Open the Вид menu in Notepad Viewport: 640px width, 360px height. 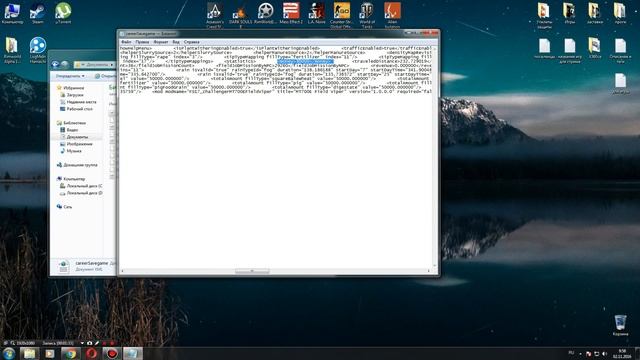coord(176,42)
